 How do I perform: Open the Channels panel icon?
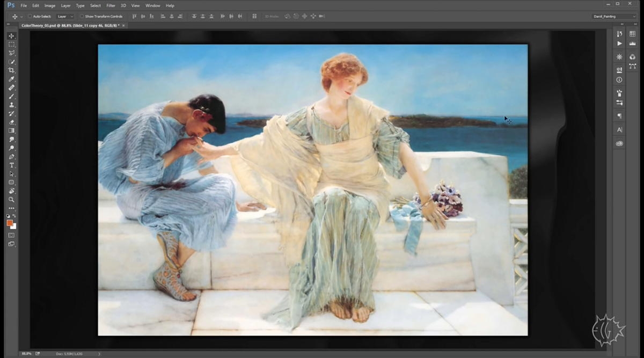pyautogui.click(x=633, y=57)
